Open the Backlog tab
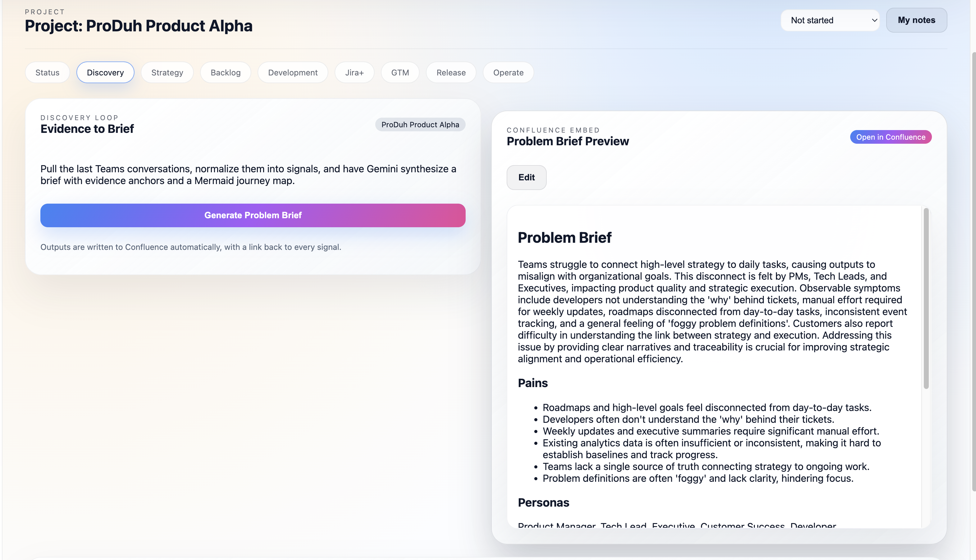 point(226,72)
